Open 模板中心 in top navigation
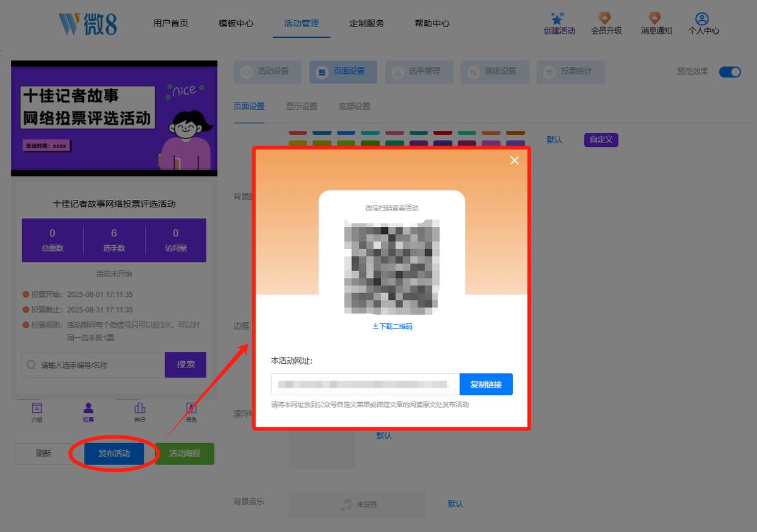This screenshot has width=757, height=532. tap(236, 23)
